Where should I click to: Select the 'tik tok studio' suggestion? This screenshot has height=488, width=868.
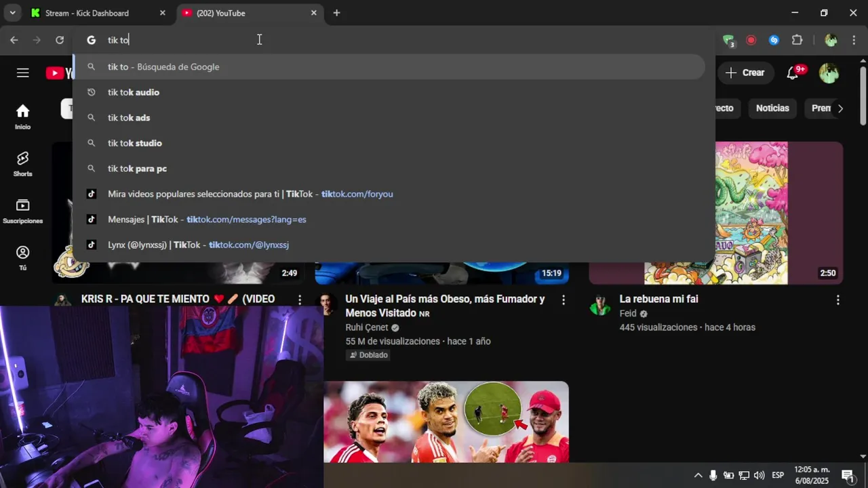pos(389,143)
